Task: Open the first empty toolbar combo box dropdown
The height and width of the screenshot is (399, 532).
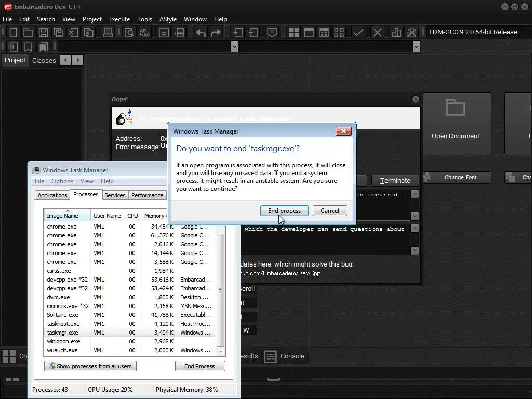Action: tap(234, 46)
